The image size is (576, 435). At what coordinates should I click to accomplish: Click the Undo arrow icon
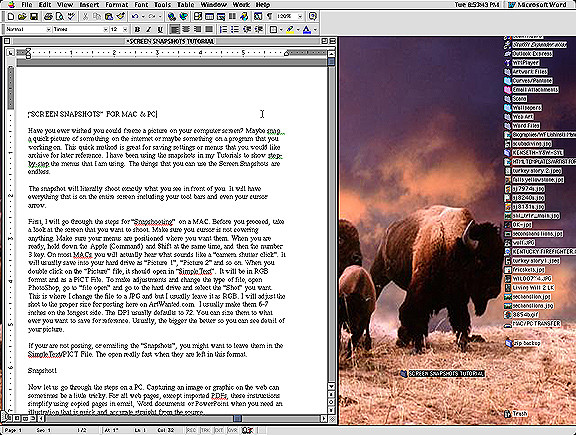click(x=135, y=17)
